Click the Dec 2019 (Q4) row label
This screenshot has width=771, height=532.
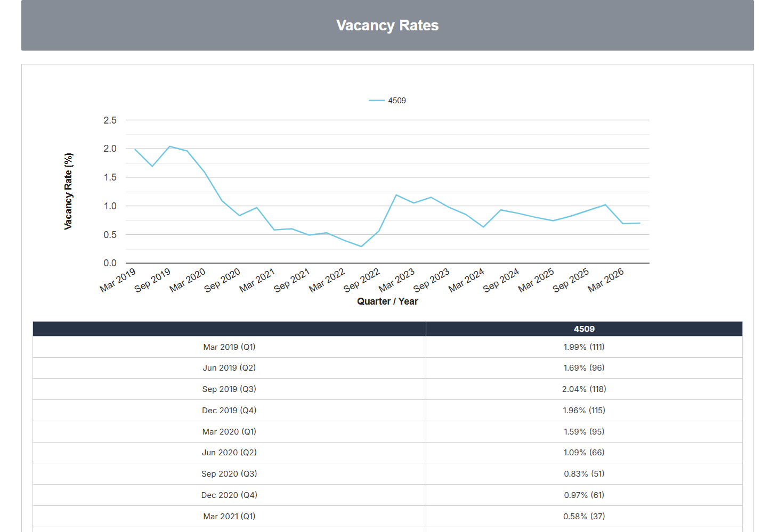[229, 411]
